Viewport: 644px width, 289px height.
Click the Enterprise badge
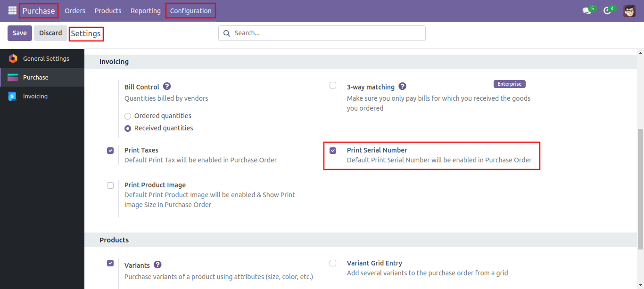pos(510,84)
